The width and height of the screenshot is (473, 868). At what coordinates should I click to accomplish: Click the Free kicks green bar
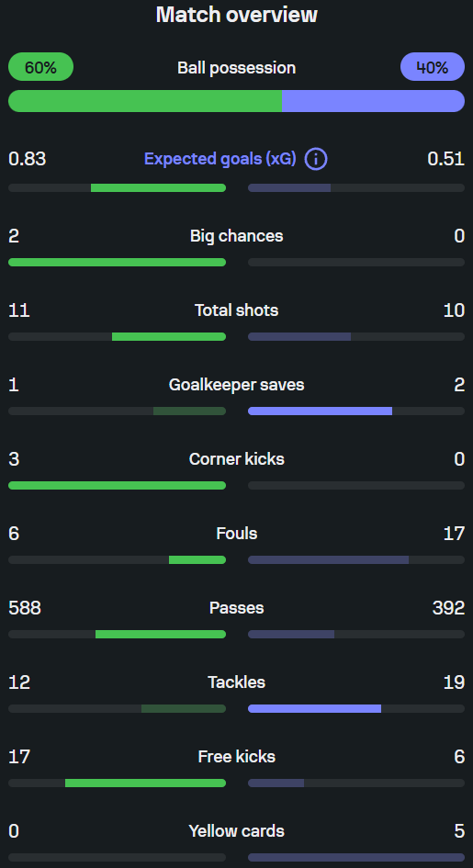[145, 783]
